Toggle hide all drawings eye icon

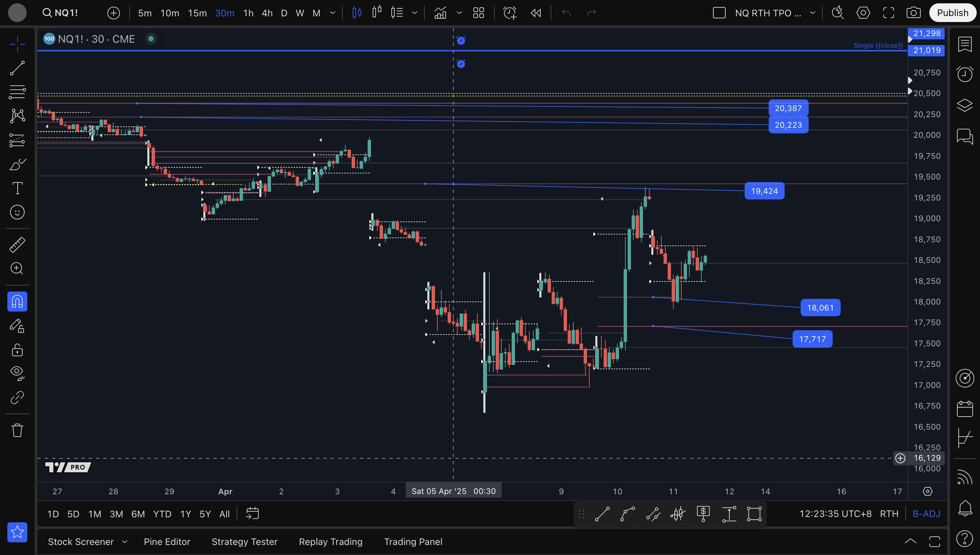coord(17,373)
